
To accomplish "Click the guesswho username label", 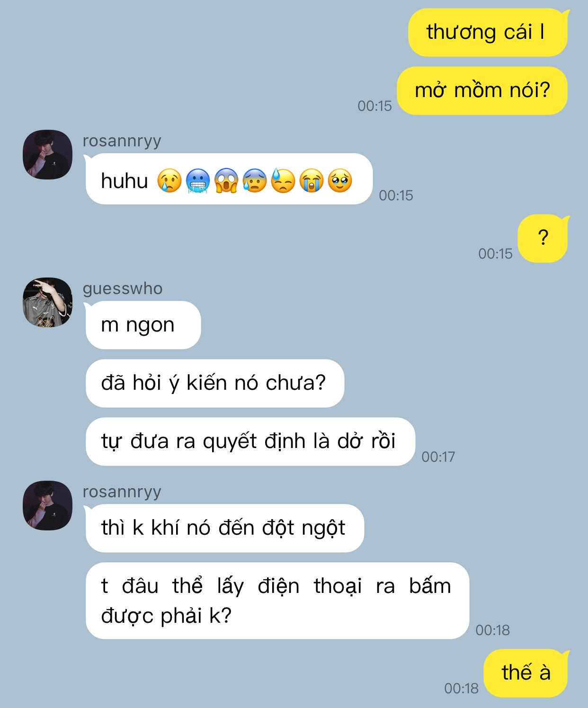I will point(123,288).
